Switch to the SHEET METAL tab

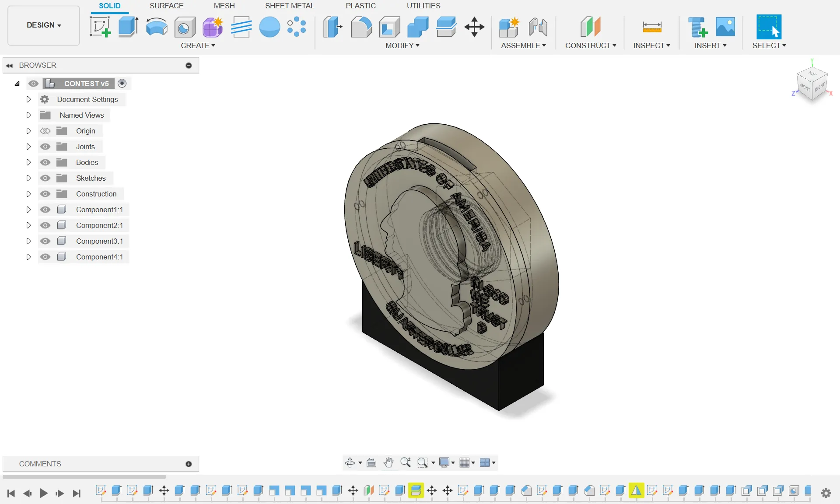pos(289,6)
